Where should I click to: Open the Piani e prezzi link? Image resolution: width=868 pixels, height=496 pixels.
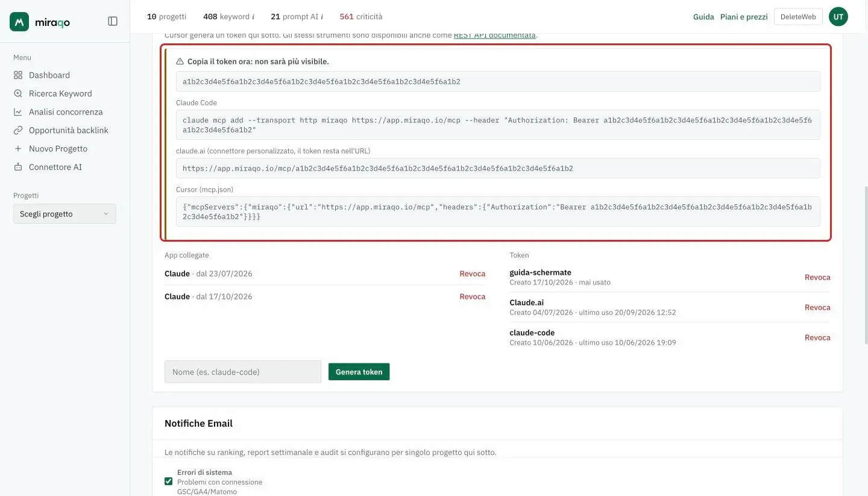[x=744, y=17]
